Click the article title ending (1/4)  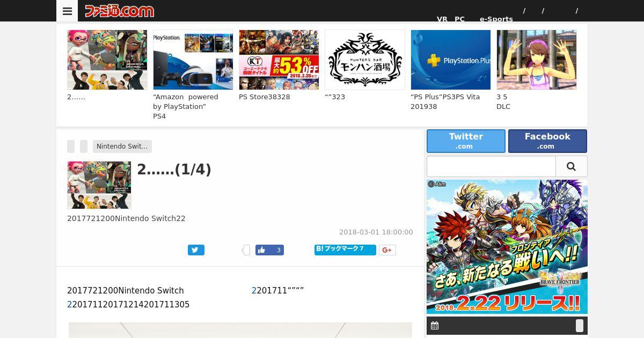[174, 170]
